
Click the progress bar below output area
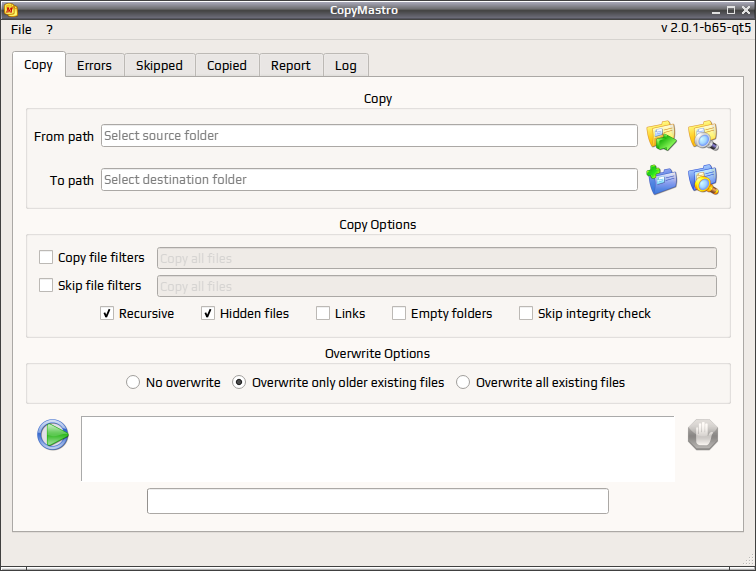pyautogui.click(x=378, y=501)
